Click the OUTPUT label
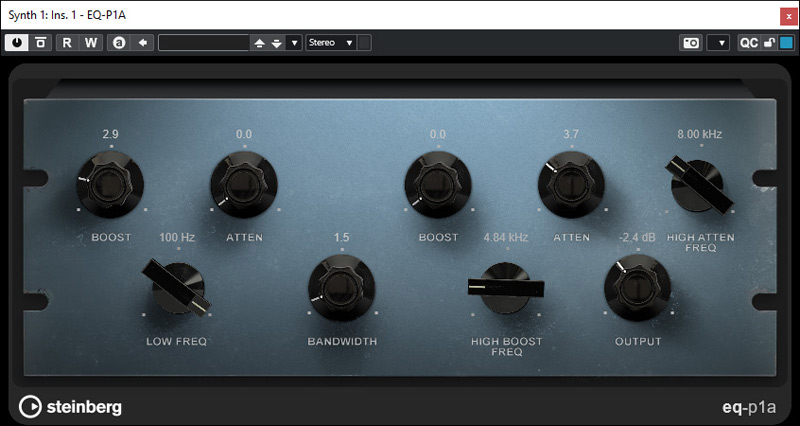The width and height of the screenshot is (800, 426). [638, 342]
